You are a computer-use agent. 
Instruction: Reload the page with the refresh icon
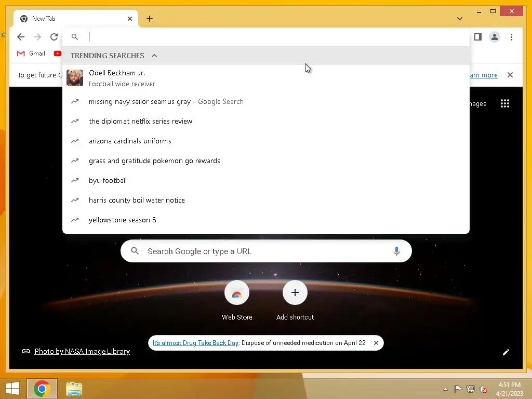[x=54, y=37]
